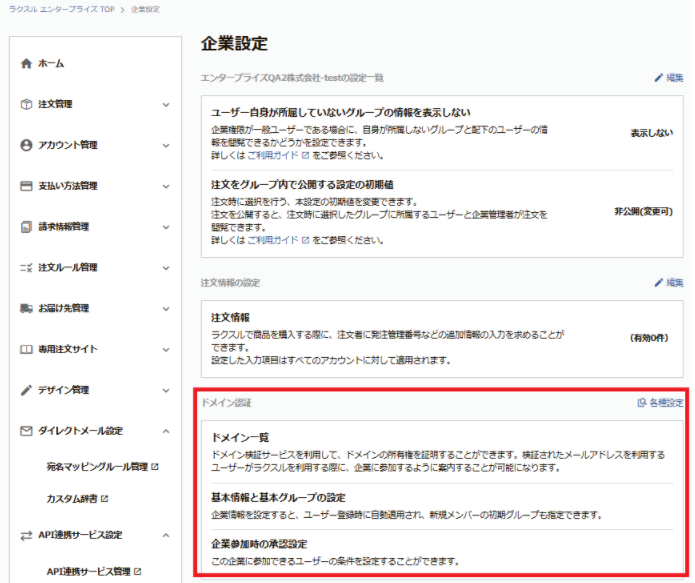This screenshot has height=583, width=695.
Task: Click 注文をグループ内で公開する設定の初期値 heading
Action: [302, 184]
